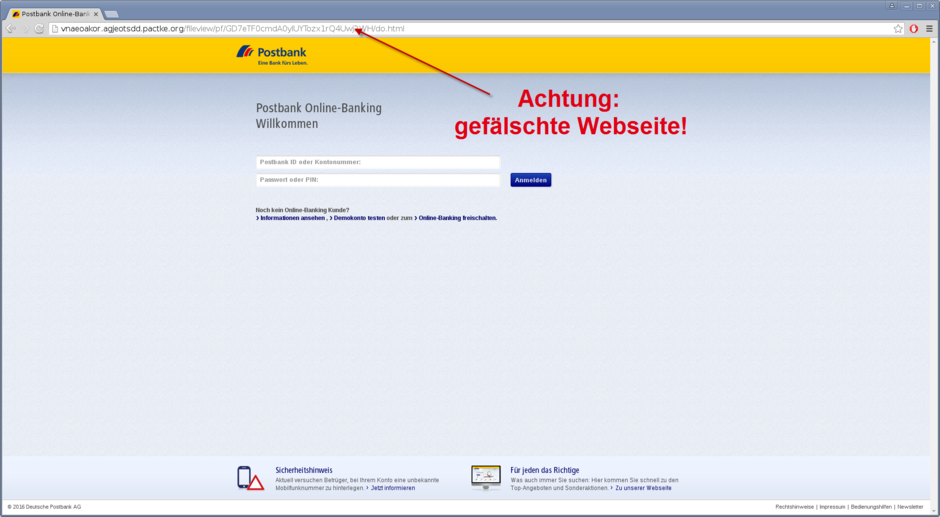This screenshot has height=517, width=940.
Task: Open a new tab button
Action: click(112, 14)
